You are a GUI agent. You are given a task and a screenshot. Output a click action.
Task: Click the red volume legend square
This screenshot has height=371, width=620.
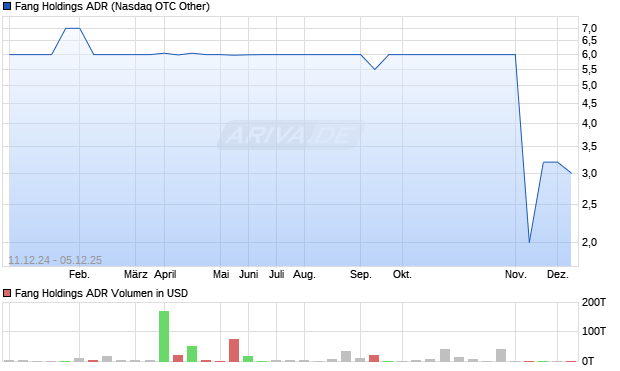pyautogui.click(x=7, y=293)
